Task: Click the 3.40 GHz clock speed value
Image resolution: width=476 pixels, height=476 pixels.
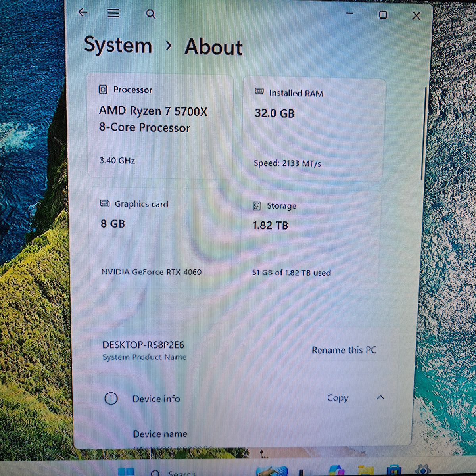Action: coord(117,161)
